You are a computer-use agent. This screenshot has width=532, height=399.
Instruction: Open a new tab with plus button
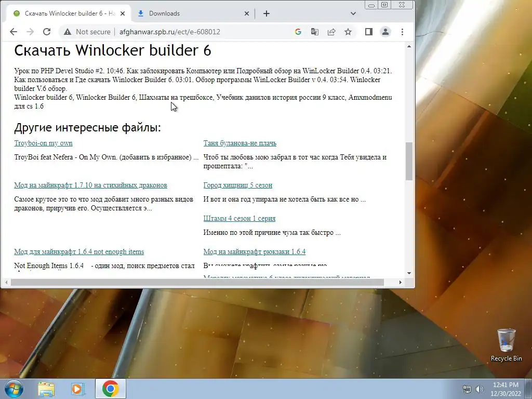(x=267, y=14)
